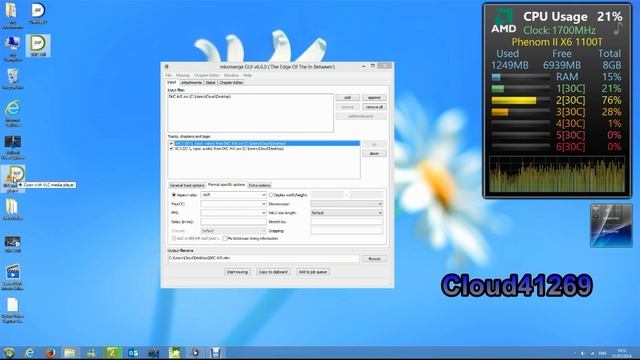Open the Muxing menu

tap(182, 76)
